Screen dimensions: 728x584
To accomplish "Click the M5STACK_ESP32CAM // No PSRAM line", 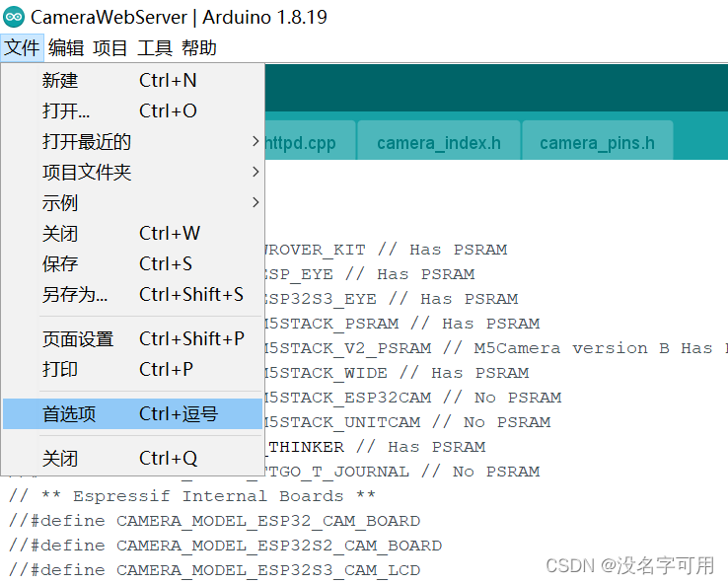I will click(x=412, y=398).
